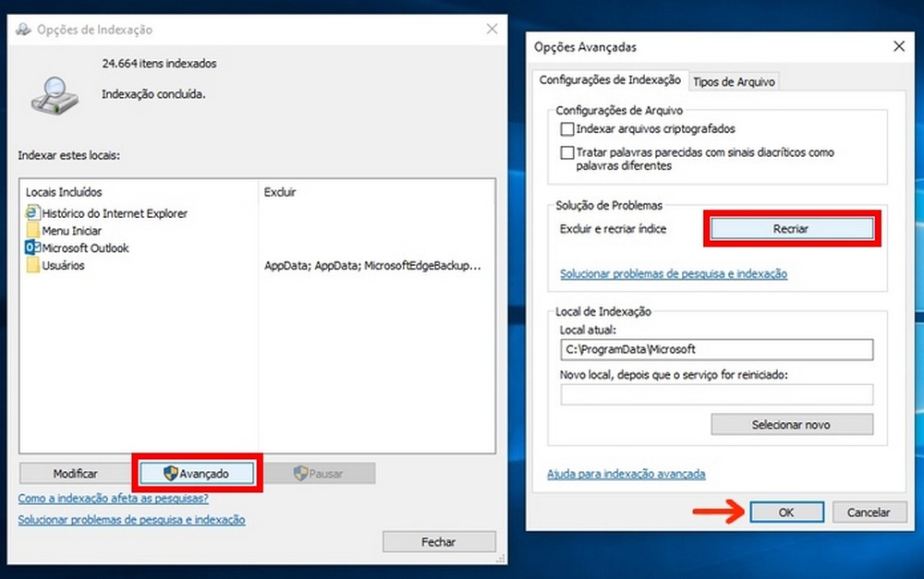Click the Modificar button
Image resolution: width=924 pixels, height=579 pixels.
tap(76, 474)
